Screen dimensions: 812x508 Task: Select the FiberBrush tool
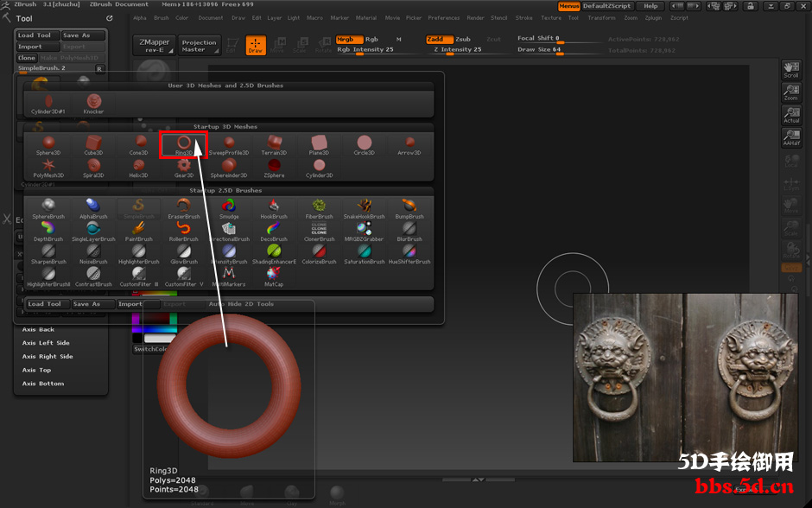319,209
